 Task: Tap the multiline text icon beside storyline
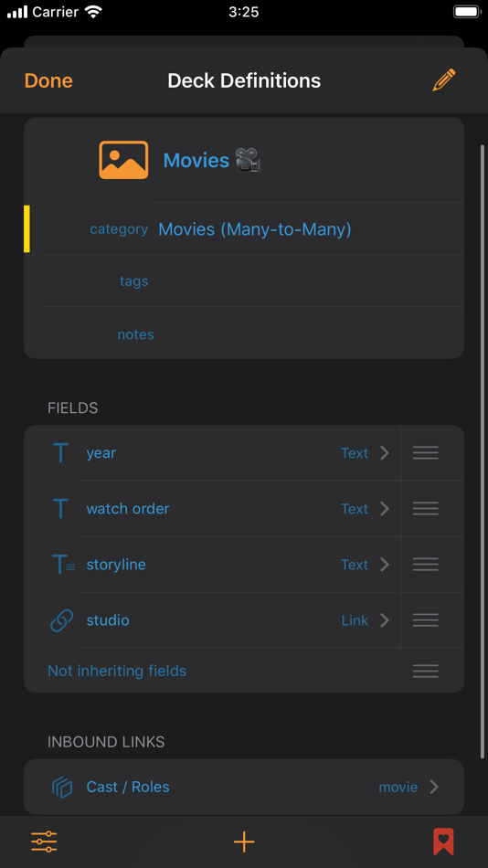tap(62, 565)
